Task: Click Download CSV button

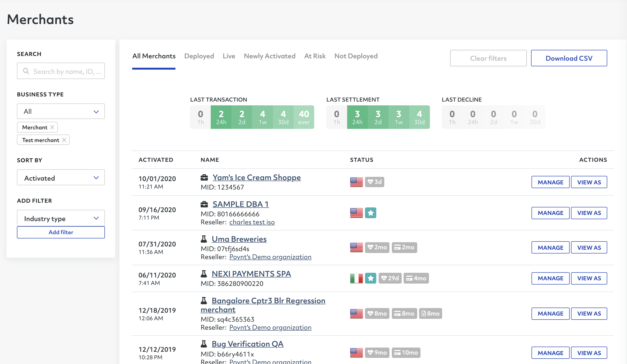Action: tap(569, 58)
